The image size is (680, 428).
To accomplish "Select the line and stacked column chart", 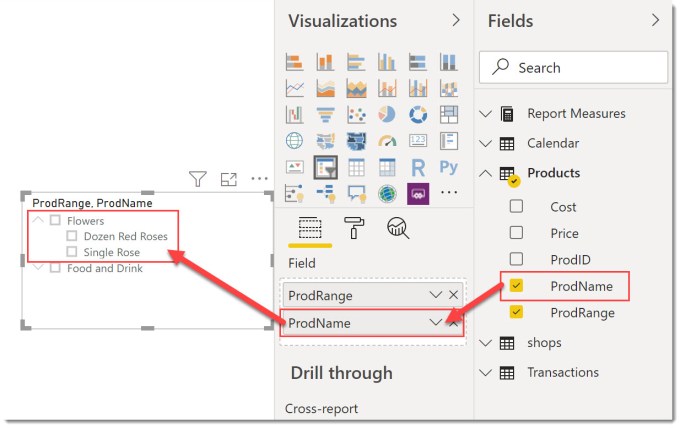I will click(386, 88).
